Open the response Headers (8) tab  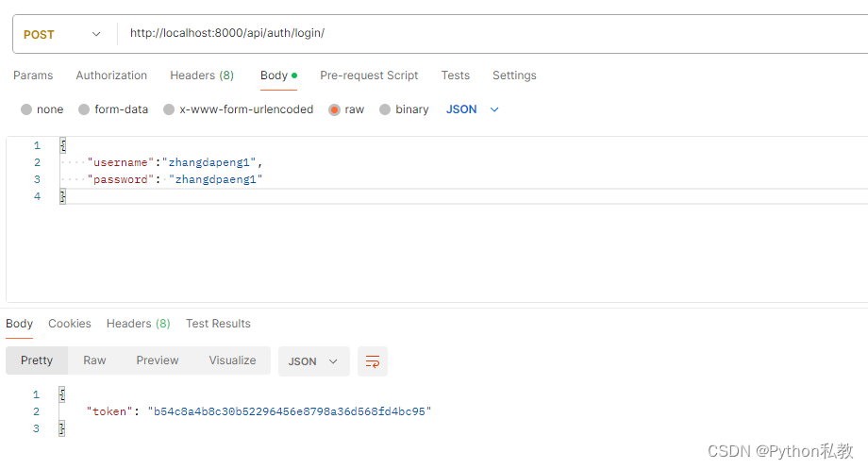[139, 324]
